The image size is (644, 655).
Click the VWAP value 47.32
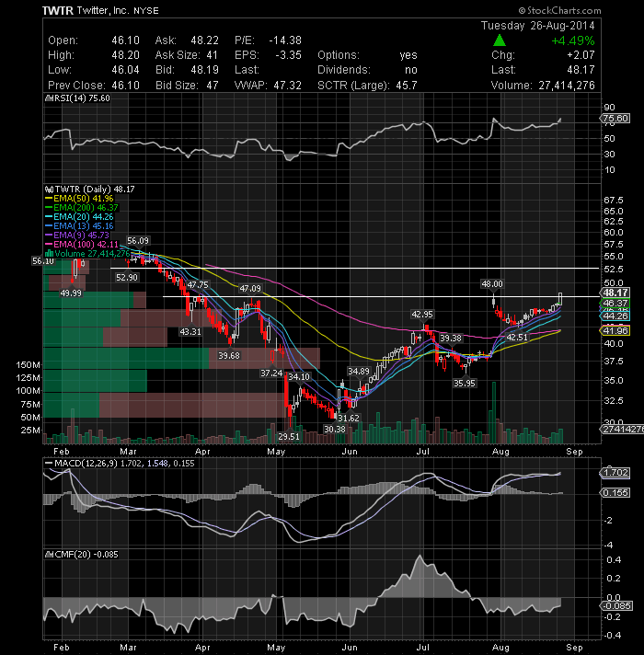click(287, 86)
